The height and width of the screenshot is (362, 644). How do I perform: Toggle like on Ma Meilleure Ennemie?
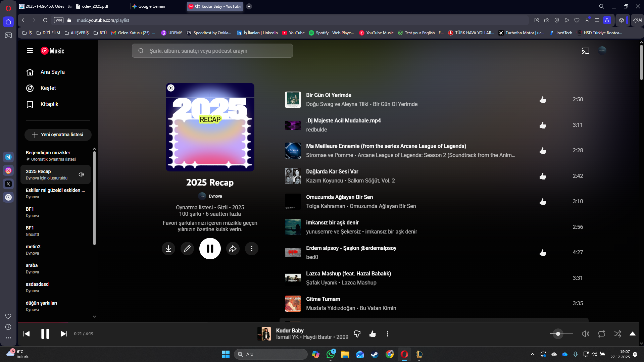point(543,151)
